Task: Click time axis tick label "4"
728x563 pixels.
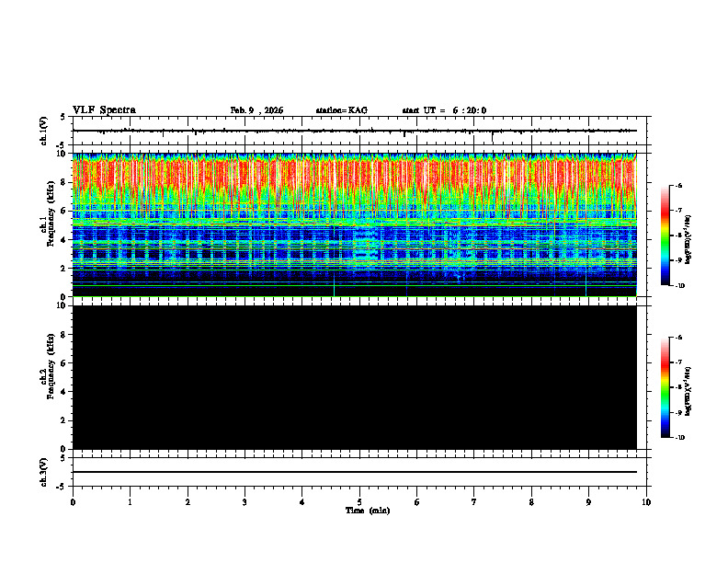Action: tap(302, 502)
